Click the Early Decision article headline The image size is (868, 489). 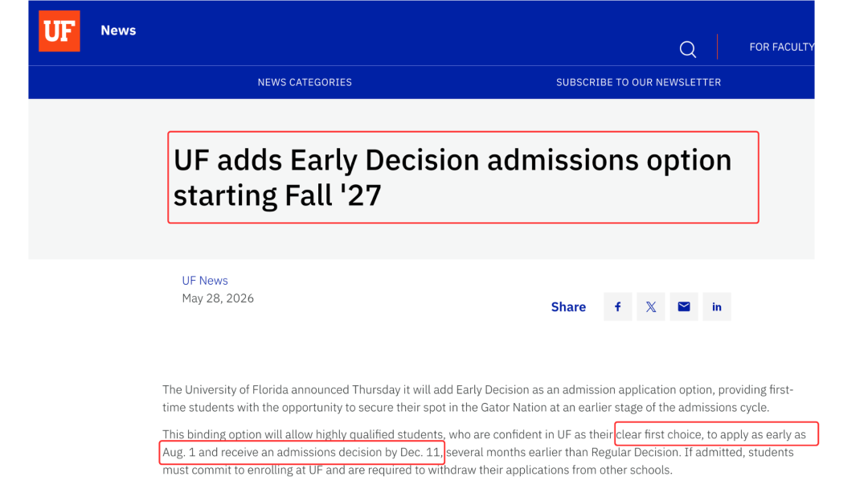point(452,177)
